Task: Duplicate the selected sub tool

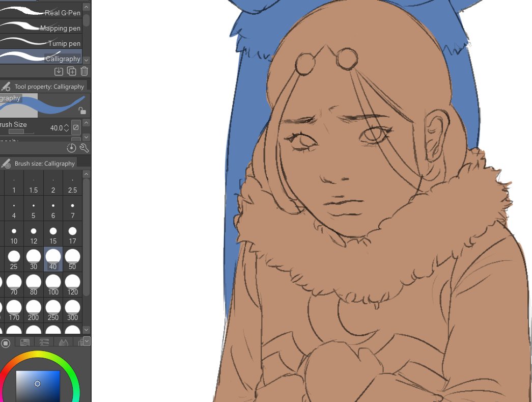Action: pyautogui.click(x=72, y=71)
